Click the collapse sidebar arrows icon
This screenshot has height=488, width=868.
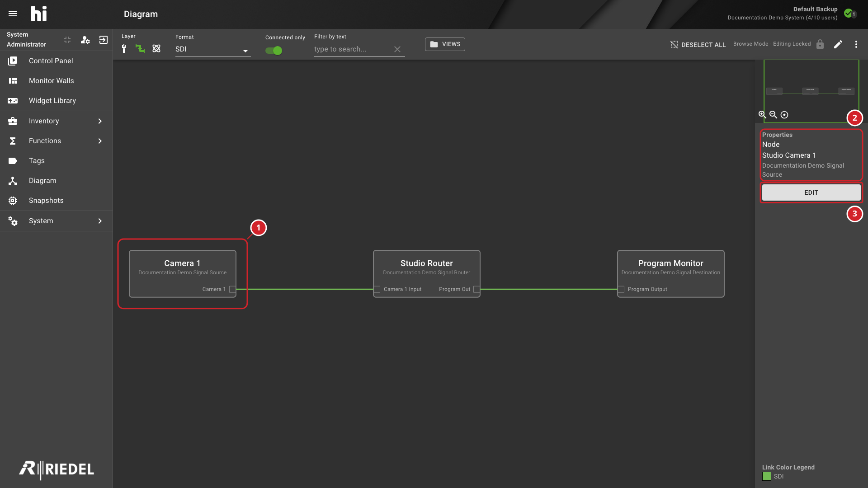click(67, 40)
